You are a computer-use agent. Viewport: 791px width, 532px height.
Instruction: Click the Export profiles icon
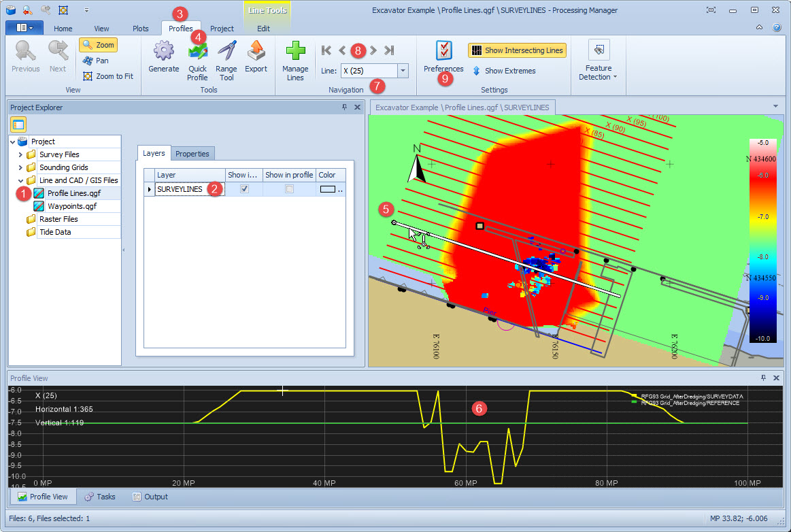pyautogui.click(x=256, y=52)
